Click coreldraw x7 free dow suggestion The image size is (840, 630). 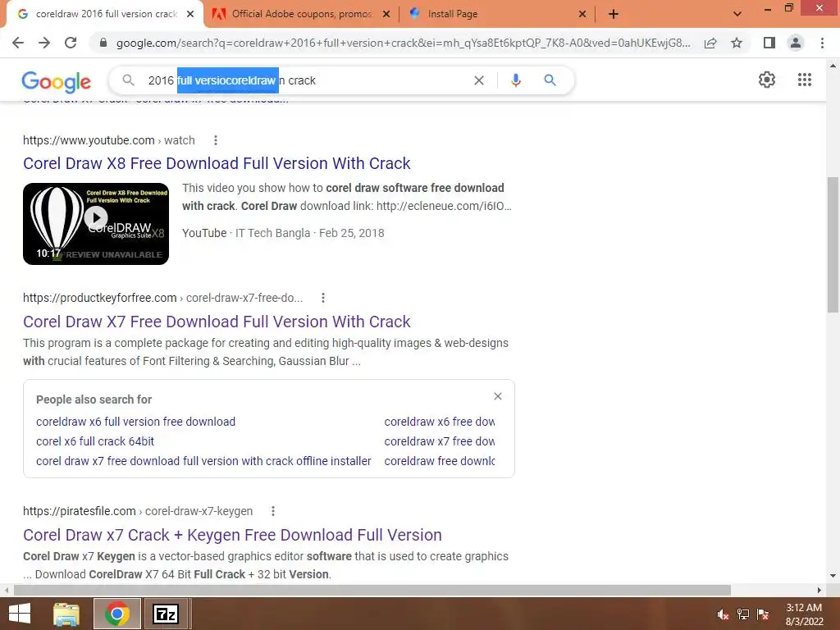click(x=440, y=441)
